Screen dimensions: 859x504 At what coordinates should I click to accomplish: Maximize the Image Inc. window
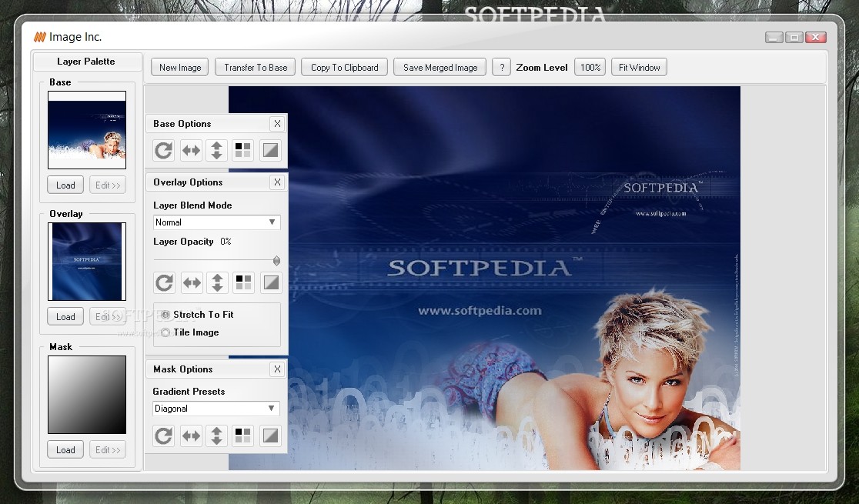point(794,37)
